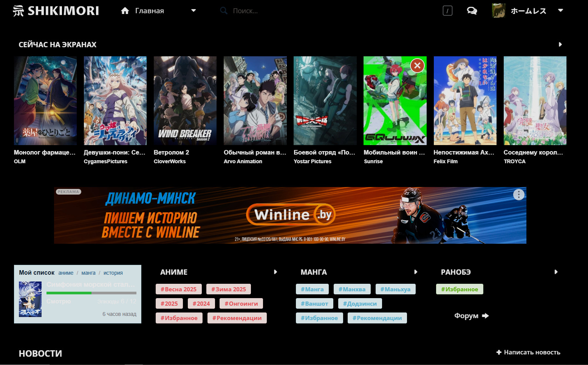Expand the Сейчас на экранах arrow
The height and width of the screenshot is (365, 588).
[x=560, y=45]
